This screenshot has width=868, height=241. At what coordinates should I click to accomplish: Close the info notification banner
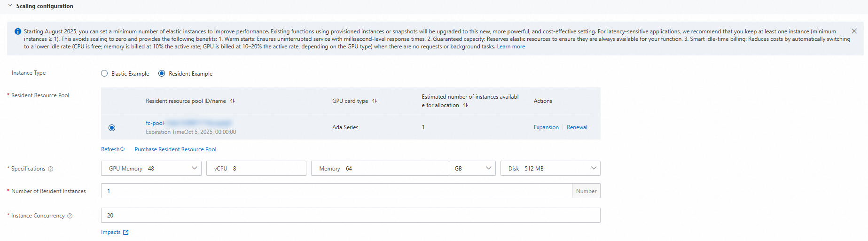(854, 31)
